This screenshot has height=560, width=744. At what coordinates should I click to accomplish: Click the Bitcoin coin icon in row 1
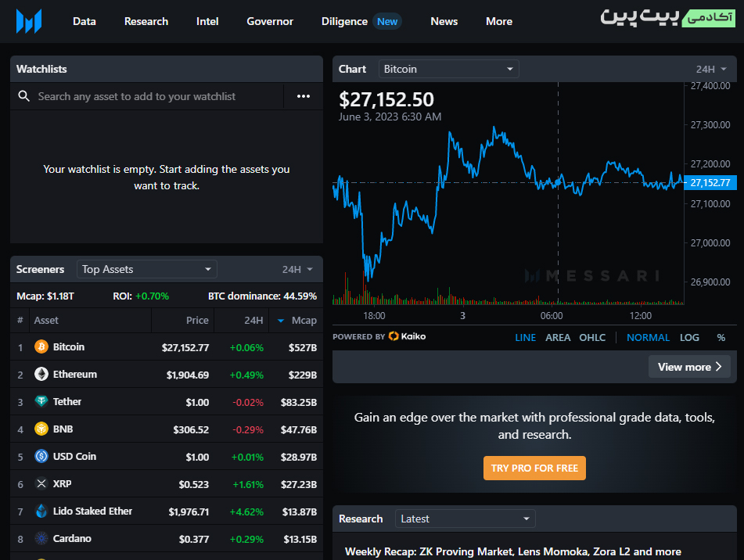41,346
